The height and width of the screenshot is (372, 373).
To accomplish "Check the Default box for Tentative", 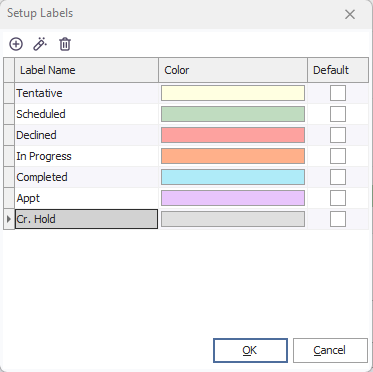I will [x=338, y=93].
